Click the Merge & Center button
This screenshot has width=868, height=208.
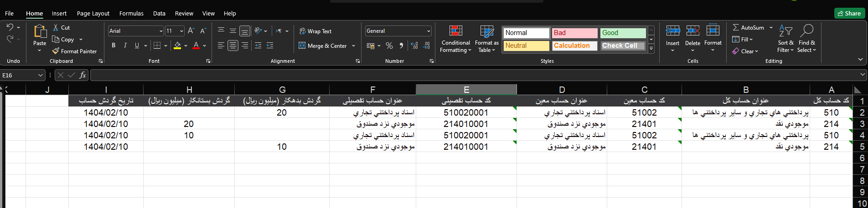pos(323,46)
